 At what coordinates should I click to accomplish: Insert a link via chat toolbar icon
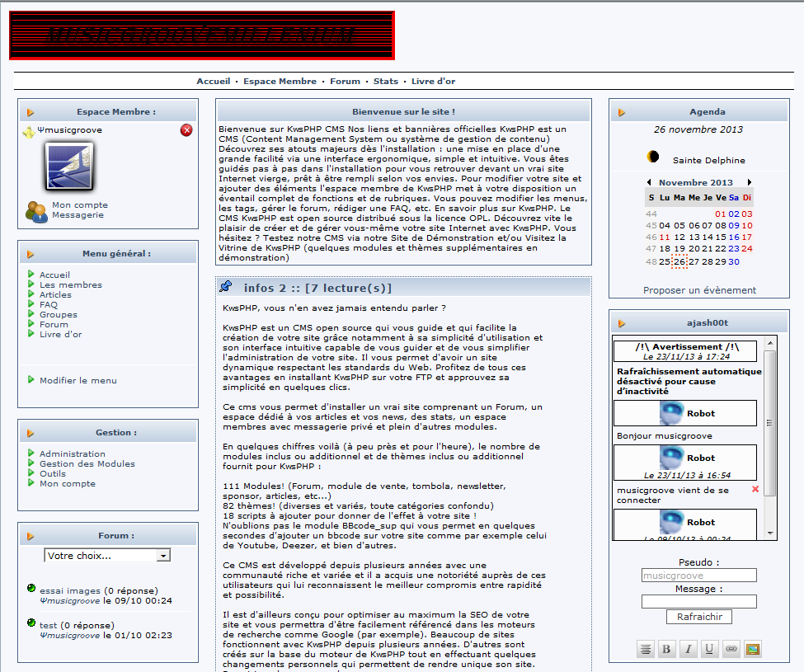731,649
